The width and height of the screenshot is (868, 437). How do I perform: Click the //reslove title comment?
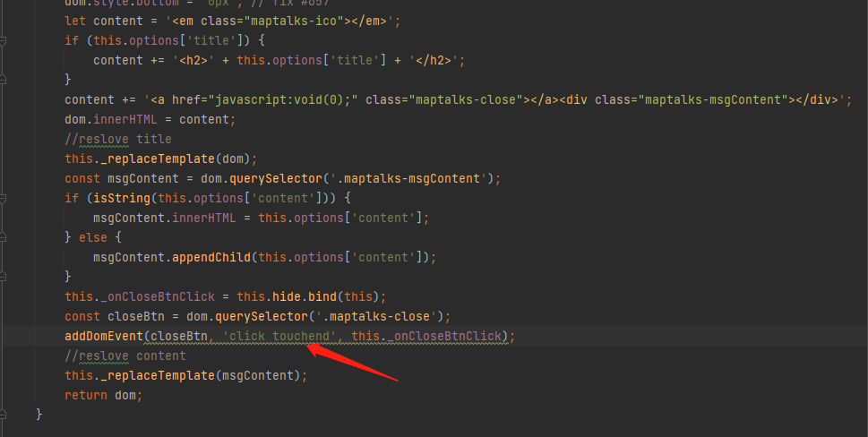click(118, 139)
